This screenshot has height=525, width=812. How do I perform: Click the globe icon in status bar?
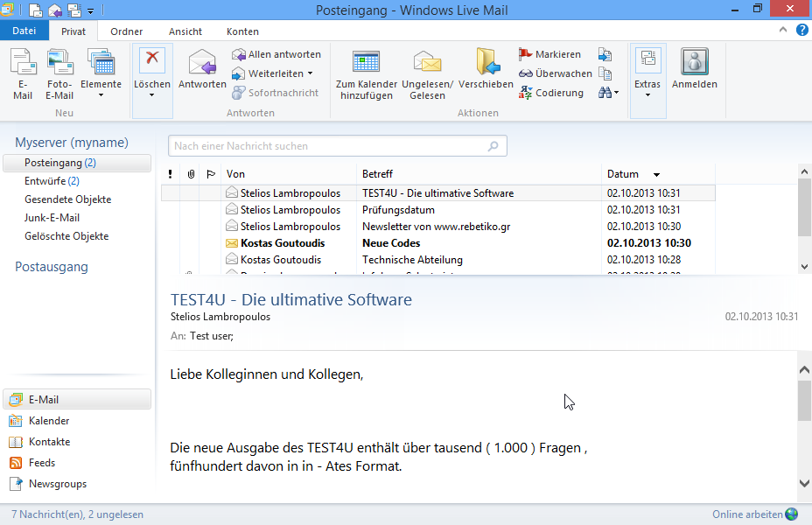point(791,514)
